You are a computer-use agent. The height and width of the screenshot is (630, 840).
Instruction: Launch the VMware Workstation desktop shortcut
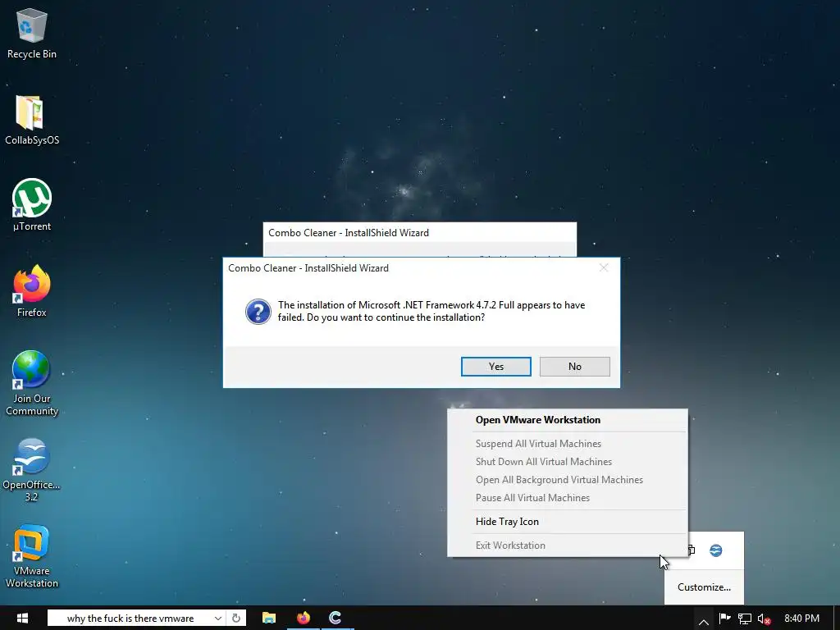(x=32, y=557)
